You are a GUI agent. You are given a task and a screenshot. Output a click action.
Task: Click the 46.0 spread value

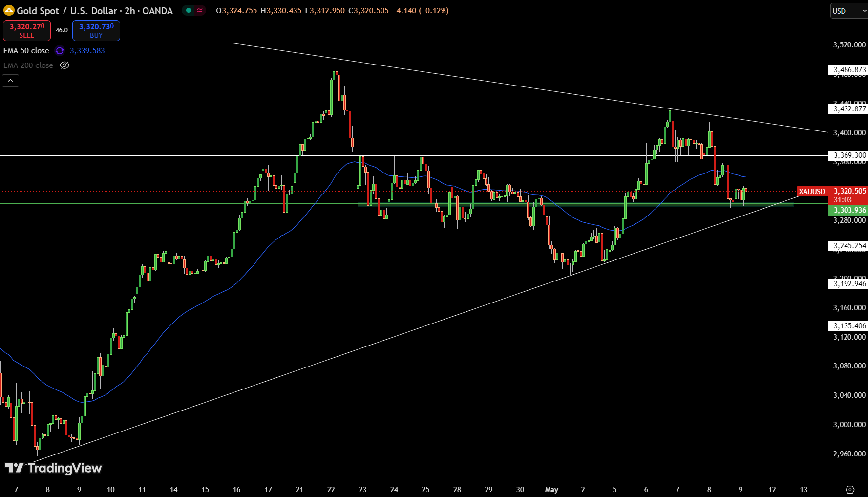pyautogui.click(x=62, y=30)
